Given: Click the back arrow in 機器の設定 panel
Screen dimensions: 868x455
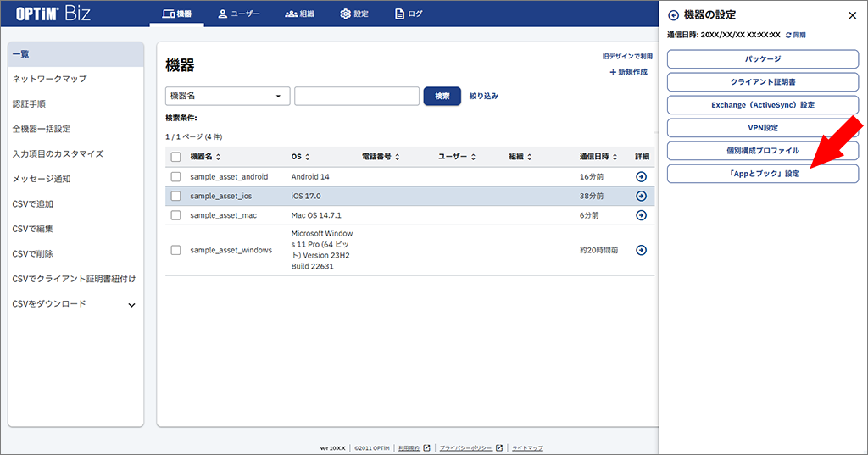Looking at the screenshot, I should tap(674, 15).
